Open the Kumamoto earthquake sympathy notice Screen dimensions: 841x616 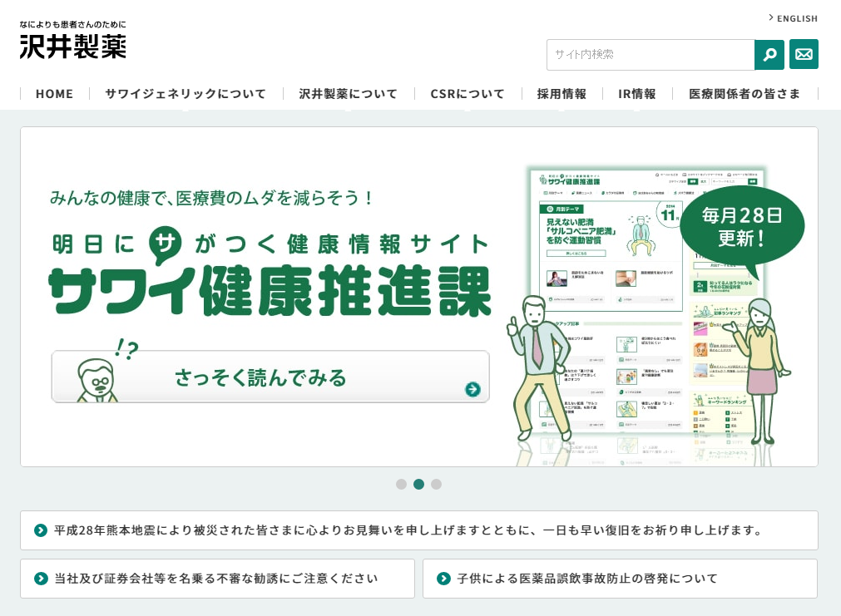419,530
